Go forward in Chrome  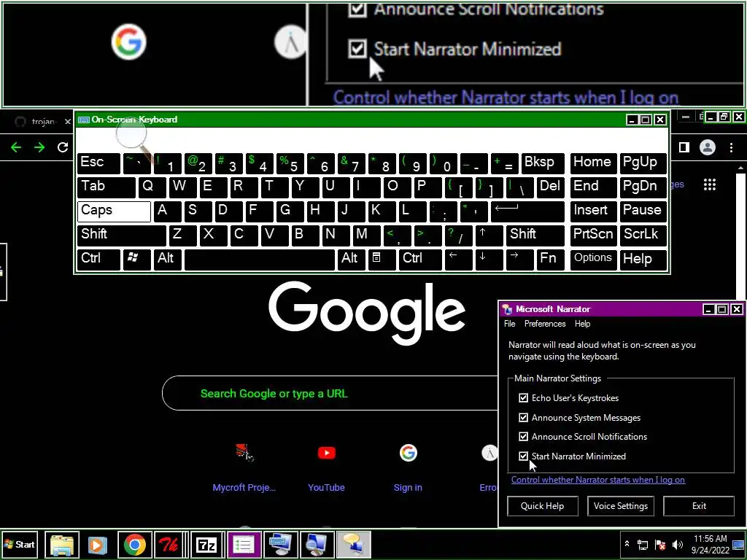click(x=39, y=147)
